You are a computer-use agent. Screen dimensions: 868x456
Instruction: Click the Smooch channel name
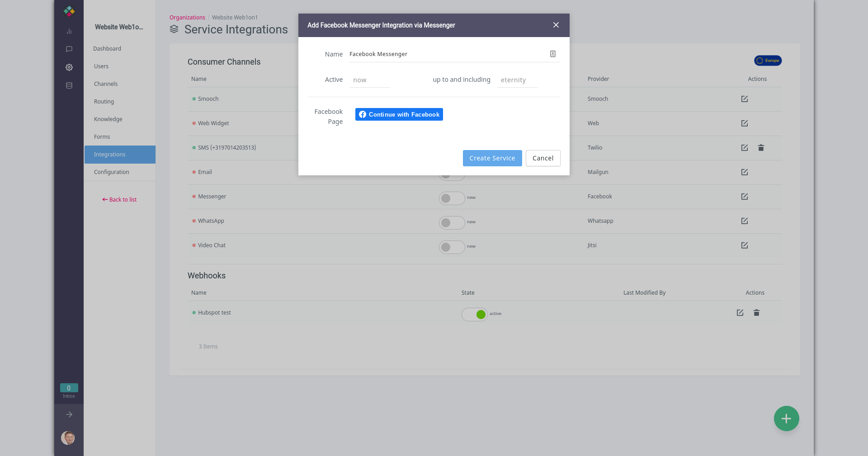click(x=208, y=99)
